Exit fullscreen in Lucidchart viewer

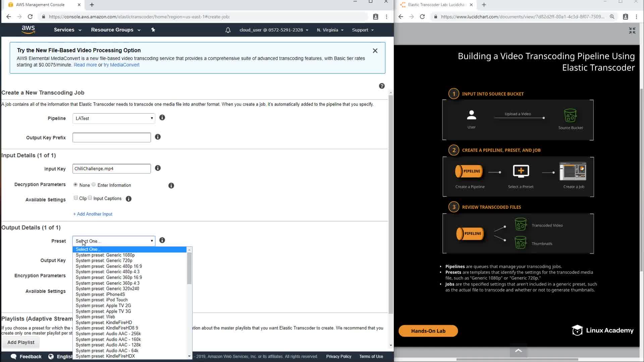point(632,31)
